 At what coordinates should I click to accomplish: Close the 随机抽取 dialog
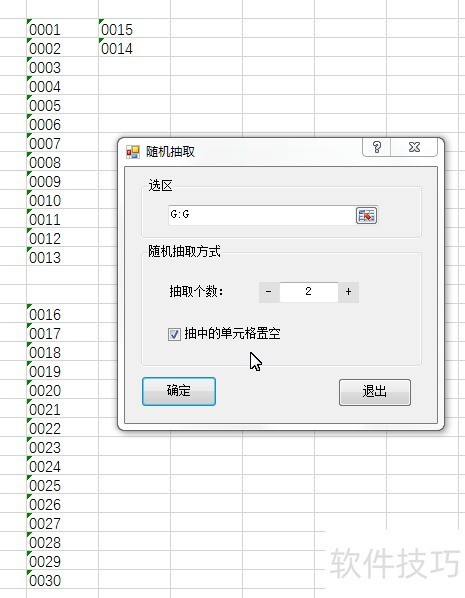pos(414,147)
